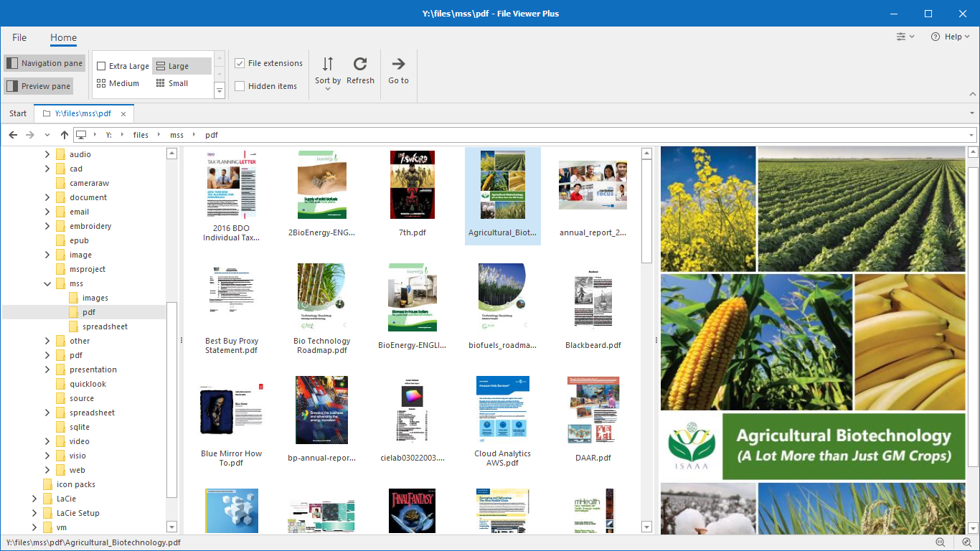Click the up-one-level folder arrow

(x=64, y=134)
